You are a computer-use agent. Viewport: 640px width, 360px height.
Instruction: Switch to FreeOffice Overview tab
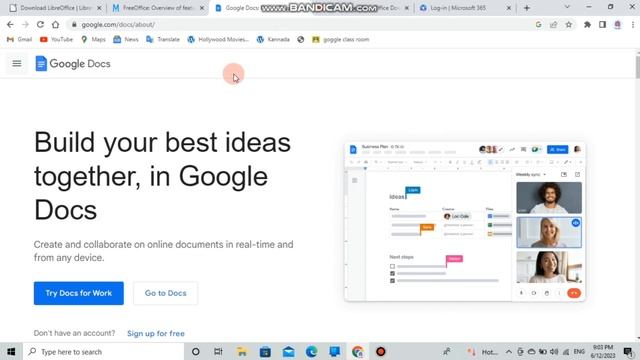tap(157, 8)
